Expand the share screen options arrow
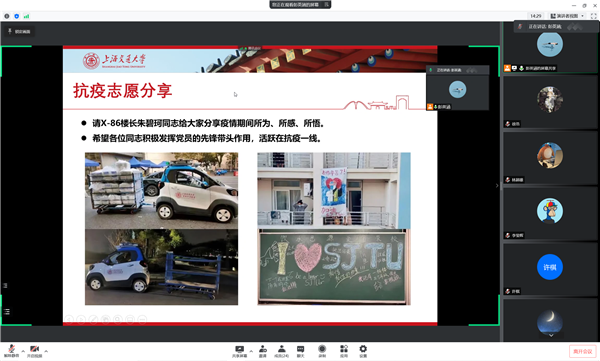The image size is (600, 361). tap(251, 351)
